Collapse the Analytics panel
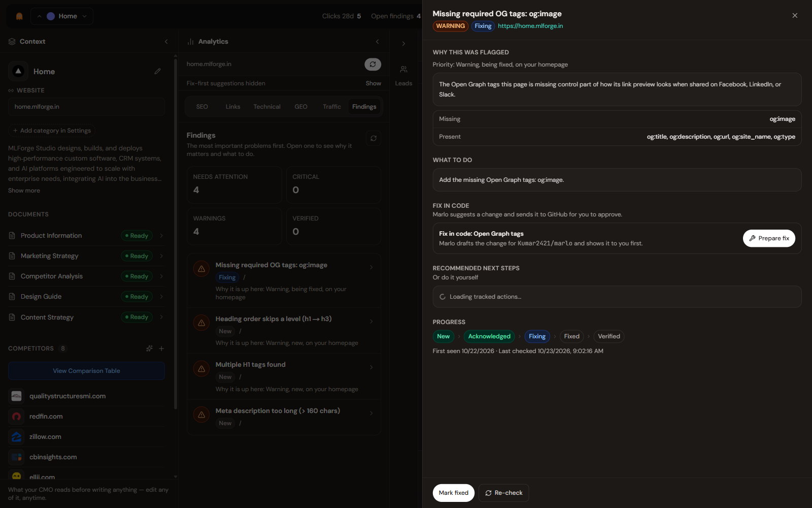812x508 pixels. [x=377, y=42]
